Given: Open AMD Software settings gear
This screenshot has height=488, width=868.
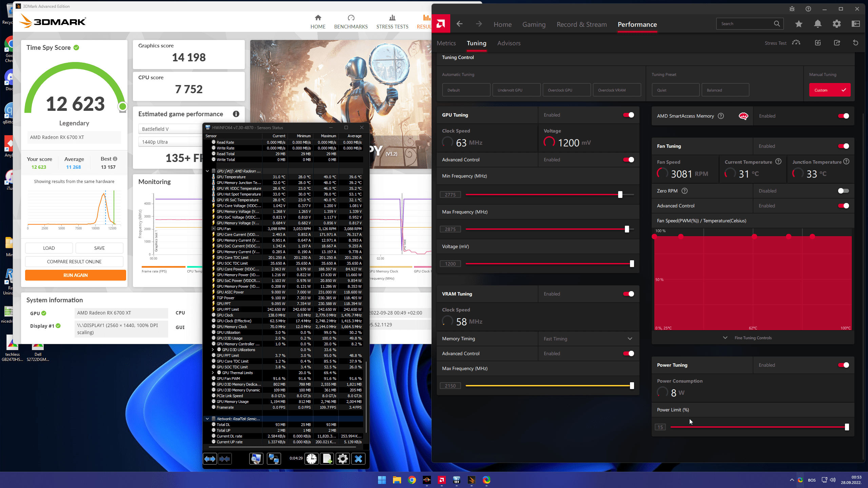Looking at the screenshot, I should 836,24.
